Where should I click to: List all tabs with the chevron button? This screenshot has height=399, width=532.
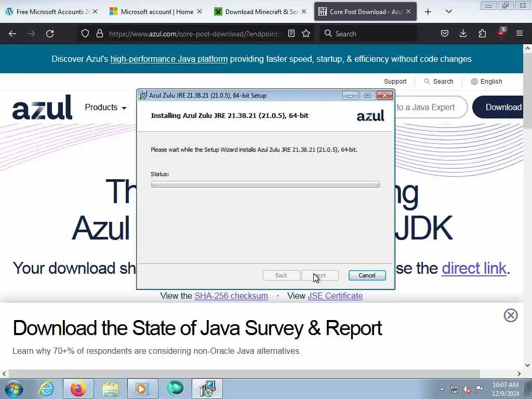tap(448, 11)
